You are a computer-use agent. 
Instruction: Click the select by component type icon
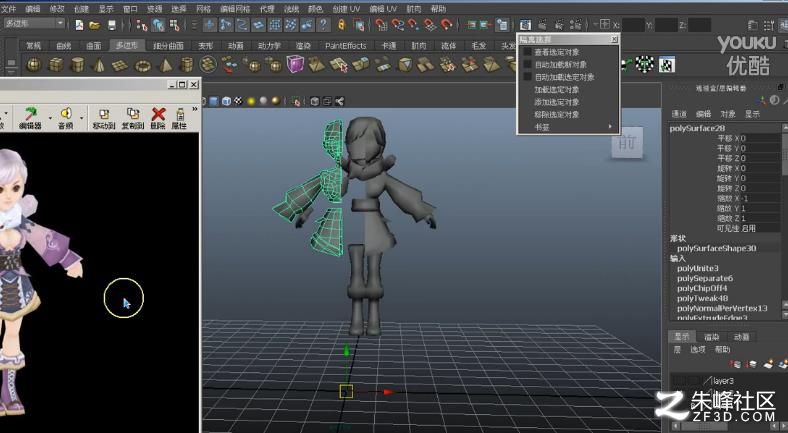click(174, 25)
